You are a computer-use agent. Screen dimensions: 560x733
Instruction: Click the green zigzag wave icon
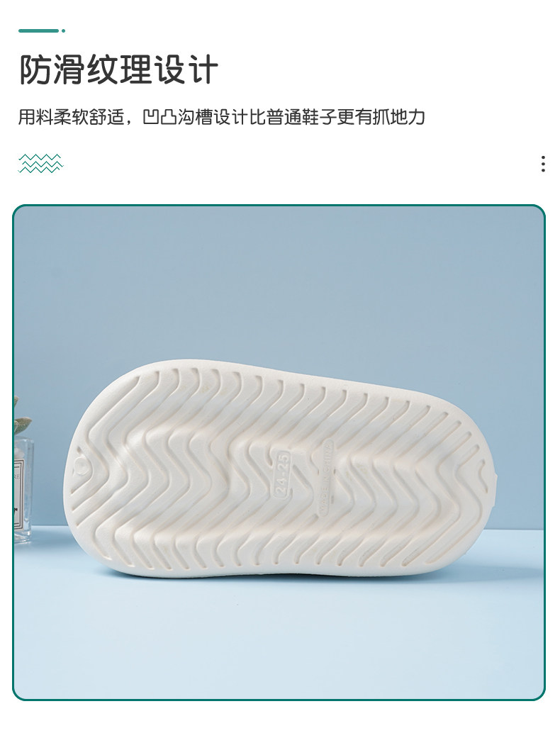coord(40,164)
